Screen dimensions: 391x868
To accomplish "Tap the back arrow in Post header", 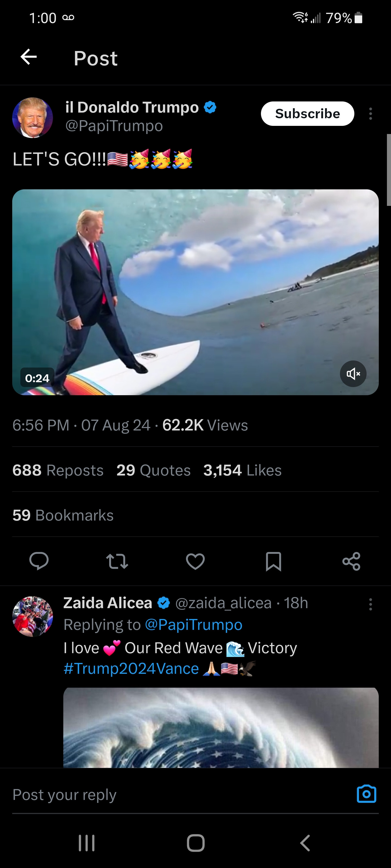I will coord(29,57).
